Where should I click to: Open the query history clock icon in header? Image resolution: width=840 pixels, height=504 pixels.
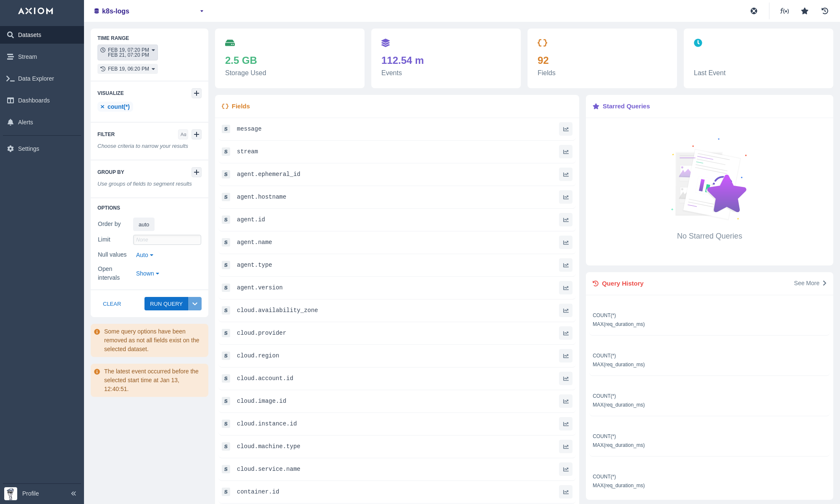click(x=825, y=11)
